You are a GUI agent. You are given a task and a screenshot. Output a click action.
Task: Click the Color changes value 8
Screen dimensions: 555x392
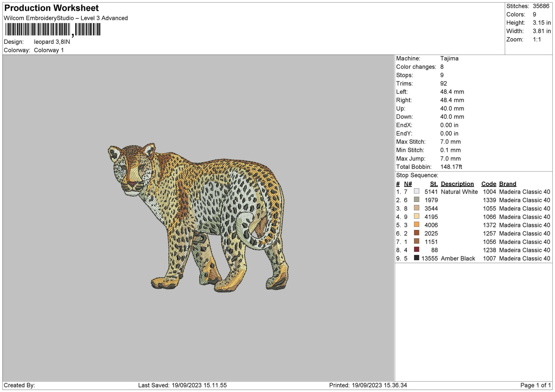click(x=442, y=67)
